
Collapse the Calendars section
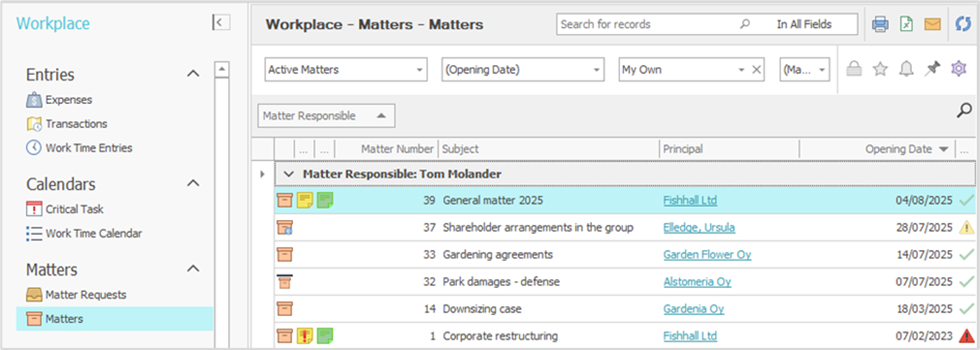pos(193,183)
